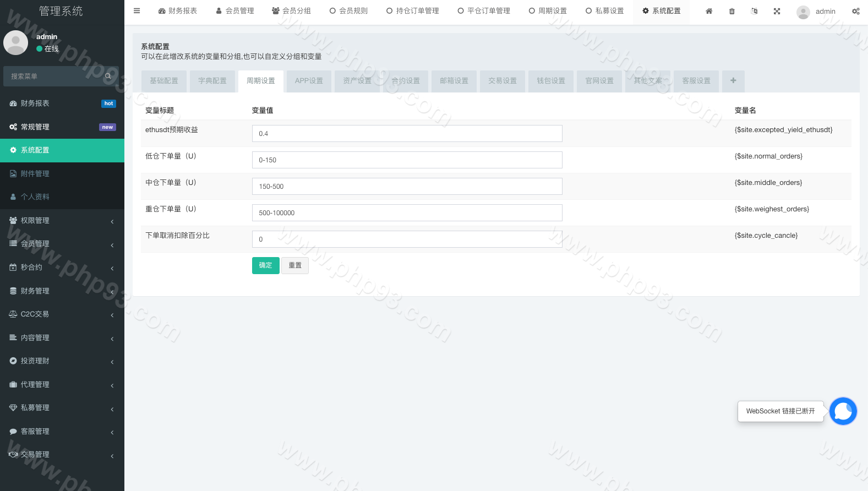Click the fullscreen expand icon
Image resolution: width=868 pixels, height=491 pixels.
point(777,11)
